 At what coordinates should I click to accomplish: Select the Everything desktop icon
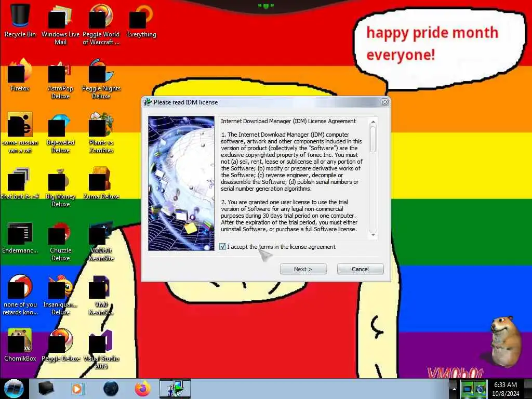tap(141, 20)
